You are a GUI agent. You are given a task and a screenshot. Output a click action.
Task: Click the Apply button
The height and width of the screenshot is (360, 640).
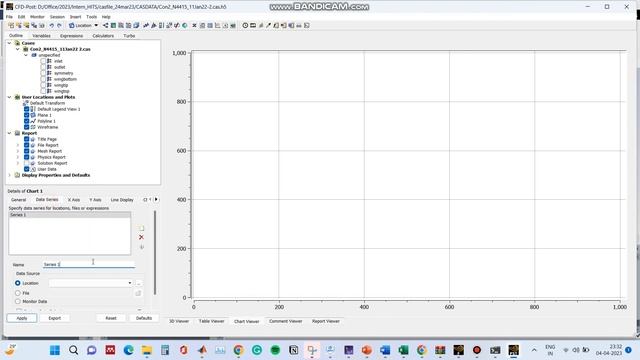pos(22,318)
